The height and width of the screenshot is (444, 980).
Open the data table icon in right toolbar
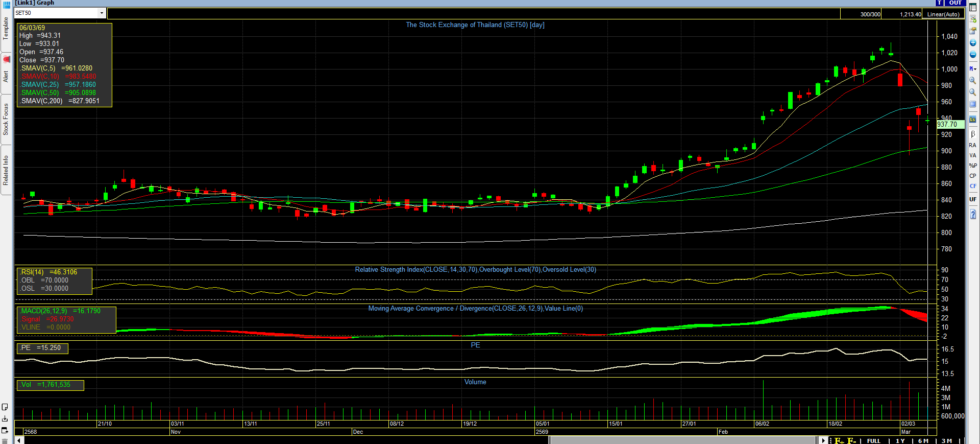[973, 8]
